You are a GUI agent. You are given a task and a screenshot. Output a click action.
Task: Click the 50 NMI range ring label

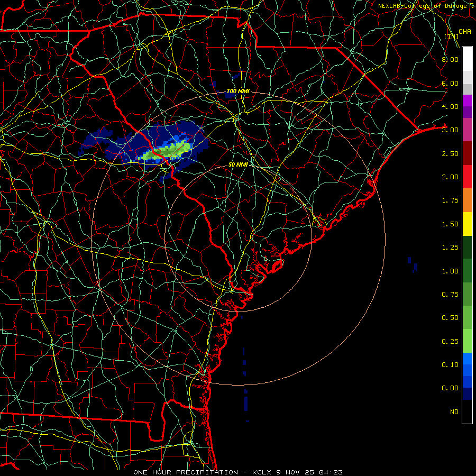(x=238, y=164)
